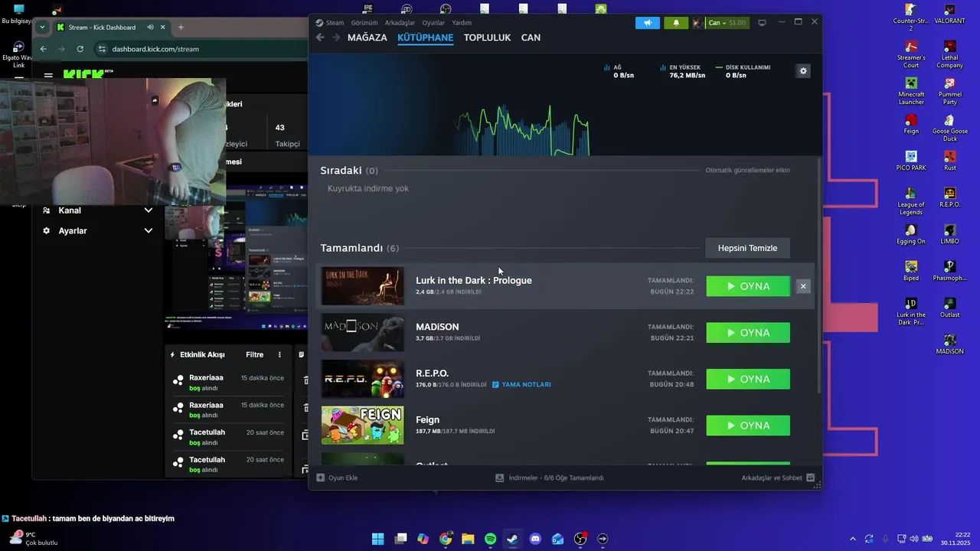The height and width of the screenshot is (551, 980).
Task: Click the site info icon in address bar
Action: pyautogui.click(x=101, y=49)
